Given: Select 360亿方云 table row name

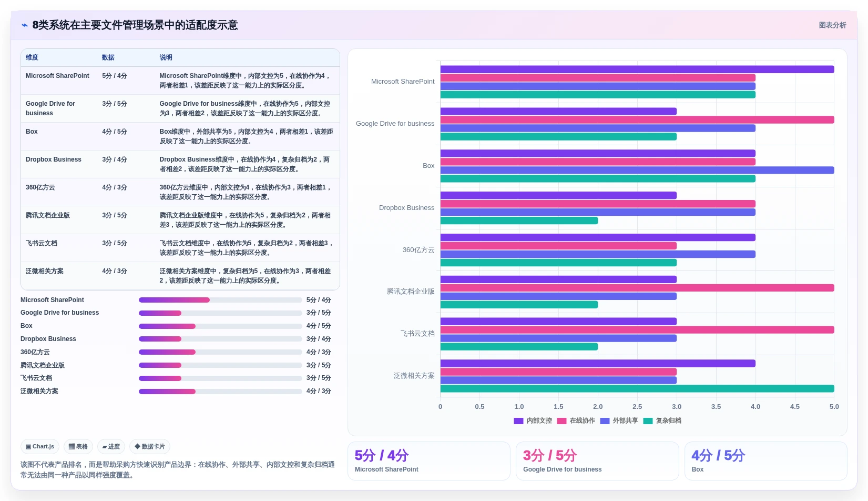Looking at the screenshot, I should click(40, 187).
